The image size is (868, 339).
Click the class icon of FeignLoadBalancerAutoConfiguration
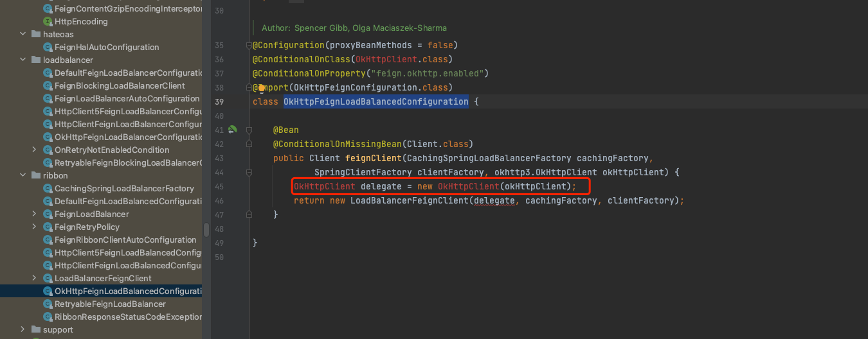coord(48,99)
